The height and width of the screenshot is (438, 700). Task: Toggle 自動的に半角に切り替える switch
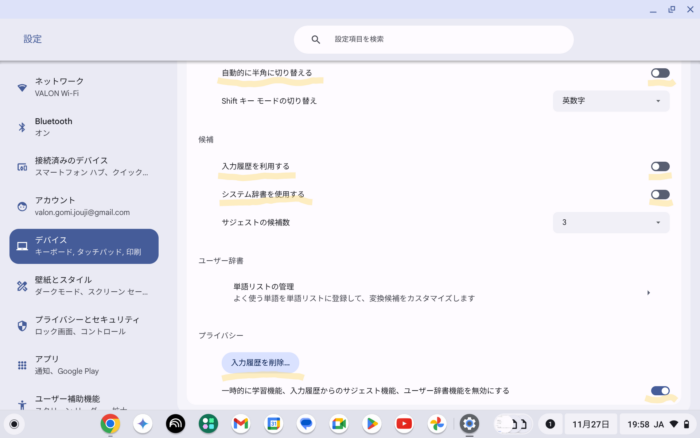tap(660, 73)
